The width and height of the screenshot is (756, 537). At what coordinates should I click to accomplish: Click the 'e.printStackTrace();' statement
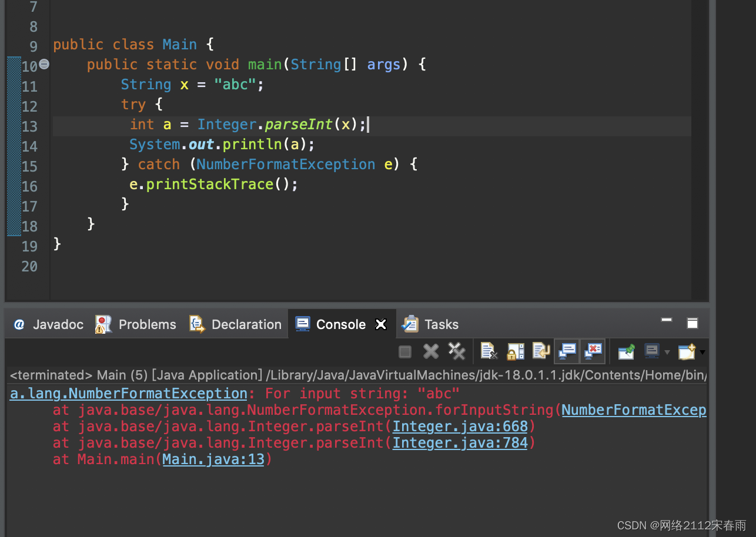pos(214,184)
